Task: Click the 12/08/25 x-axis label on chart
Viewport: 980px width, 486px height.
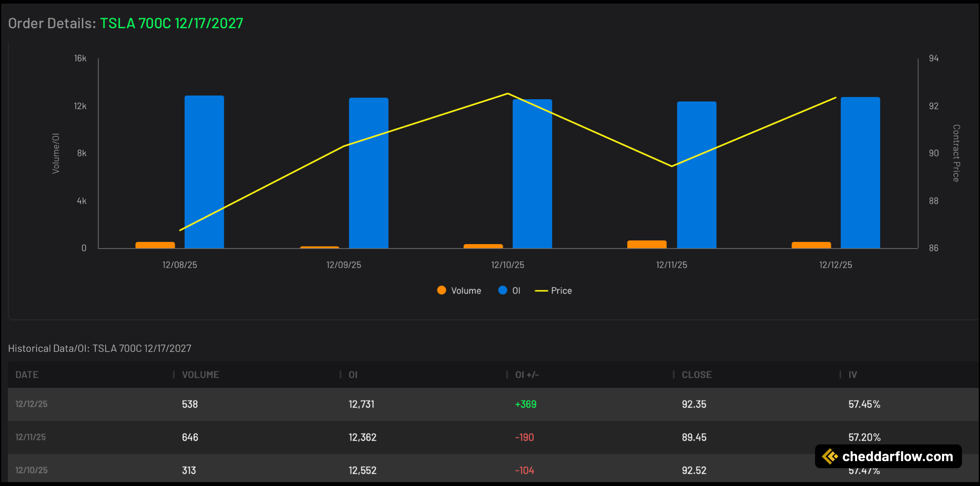Action: pos(180,265)
